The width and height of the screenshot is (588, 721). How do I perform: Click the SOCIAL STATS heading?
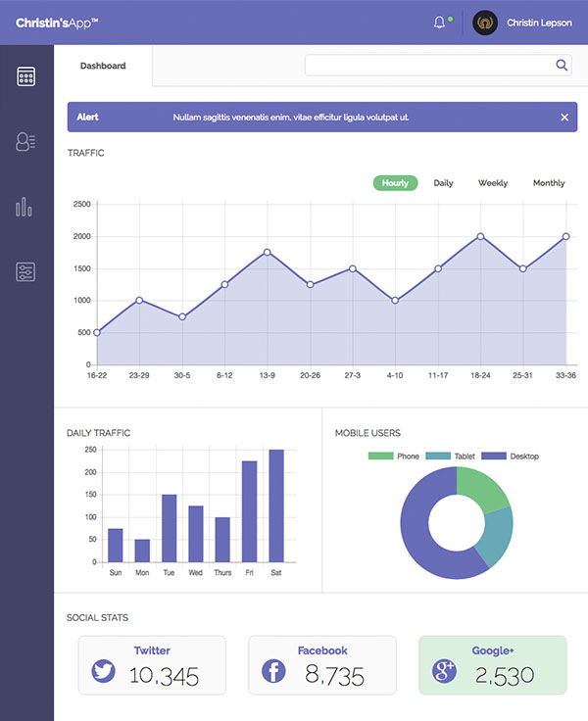coord(97,617)
